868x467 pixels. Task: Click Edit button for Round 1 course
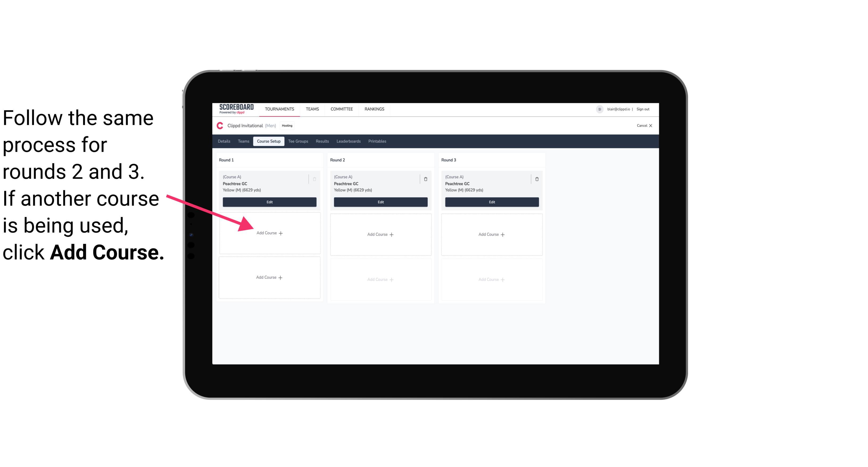click(269, 202)
